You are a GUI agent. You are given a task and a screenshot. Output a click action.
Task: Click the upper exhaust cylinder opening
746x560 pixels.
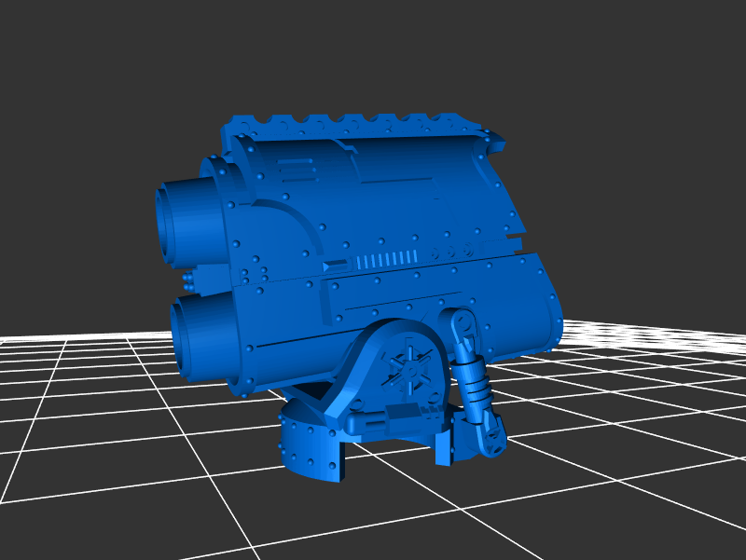[x=175, y=224]
